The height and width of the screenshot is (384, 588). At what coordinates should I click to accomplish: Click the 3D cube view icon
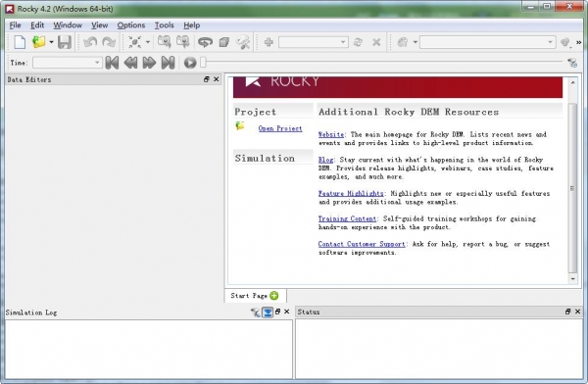tap(223, 42)
